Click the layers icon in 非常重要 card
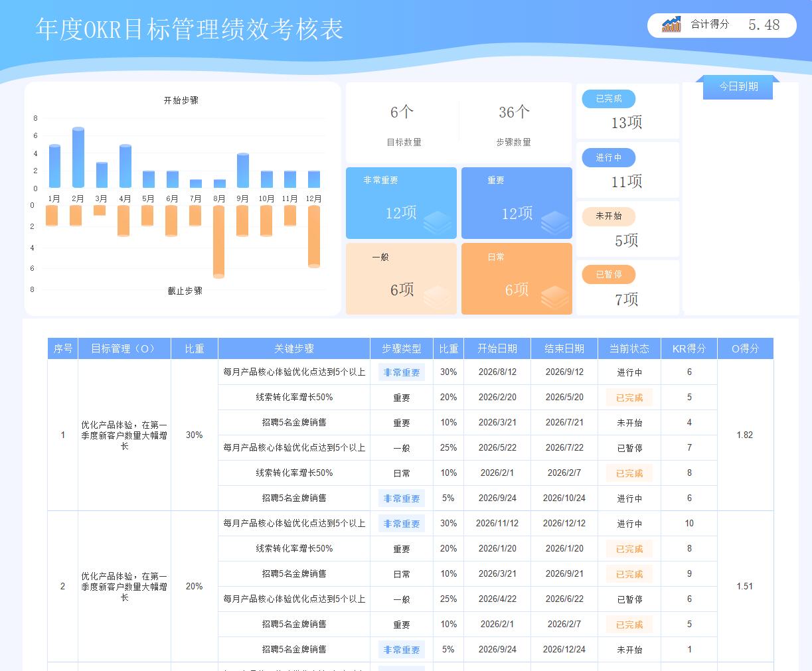Viewport: 812px width, 671px height. [x=437, y=222]
